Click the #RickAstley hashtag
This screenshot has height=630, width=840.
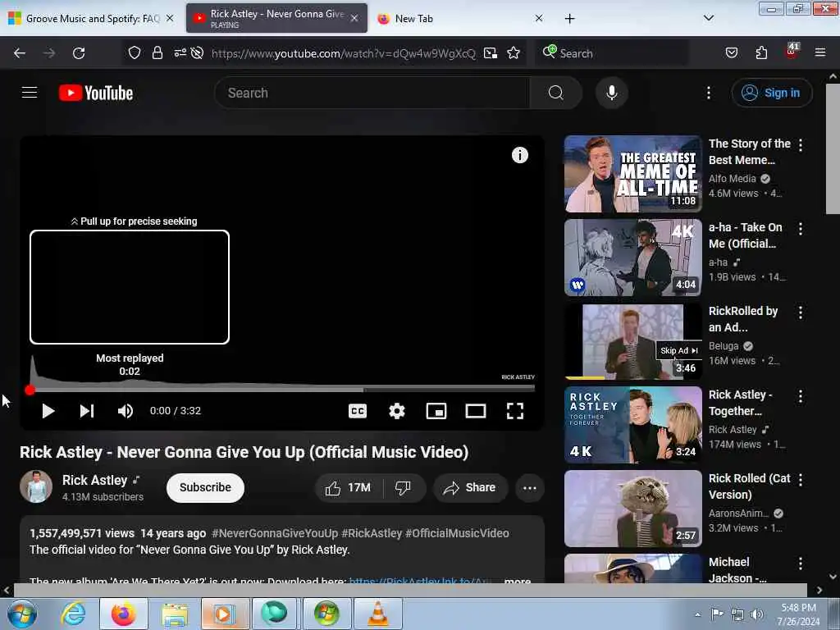372,533
